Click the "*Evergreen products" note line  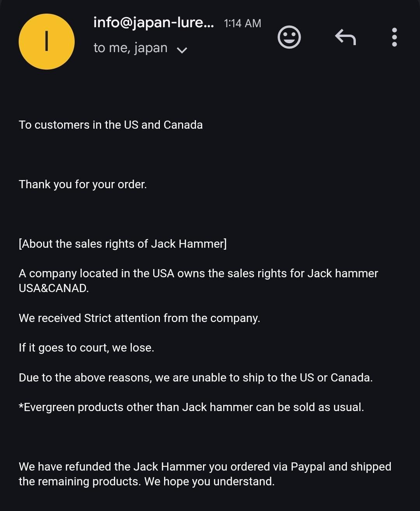[191, 407]
